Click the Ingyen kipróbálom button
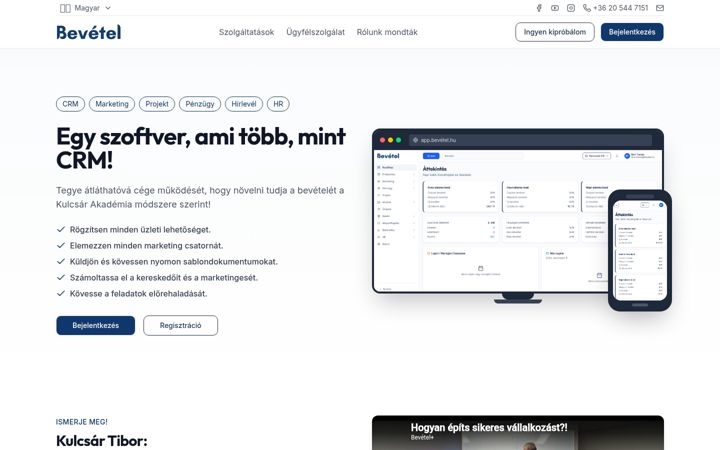720x450 pixels. [555, 32]
